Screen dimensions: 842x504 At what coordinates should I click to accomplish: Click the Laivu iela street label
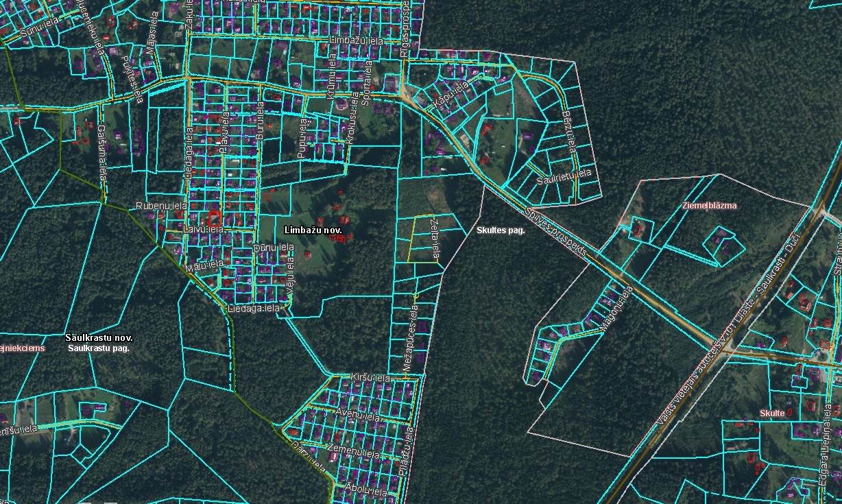coord(204,229)
